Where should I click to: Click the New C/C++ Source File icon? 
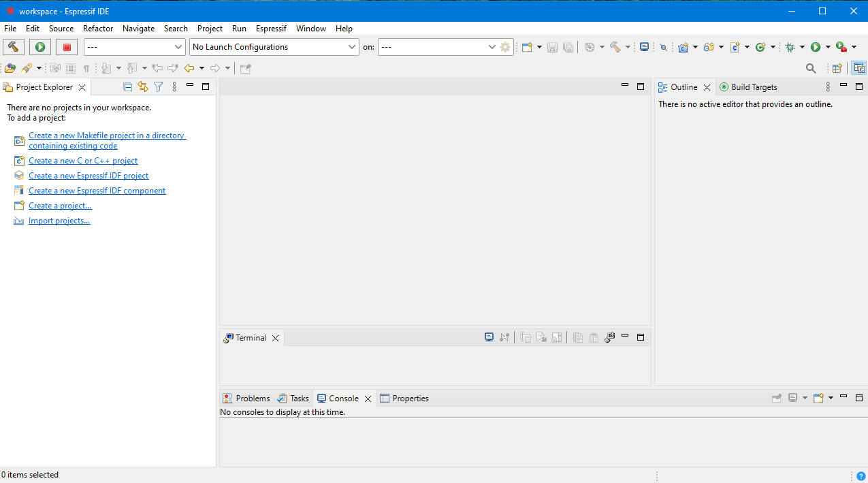pyautogui.click(x=735, y=47)
